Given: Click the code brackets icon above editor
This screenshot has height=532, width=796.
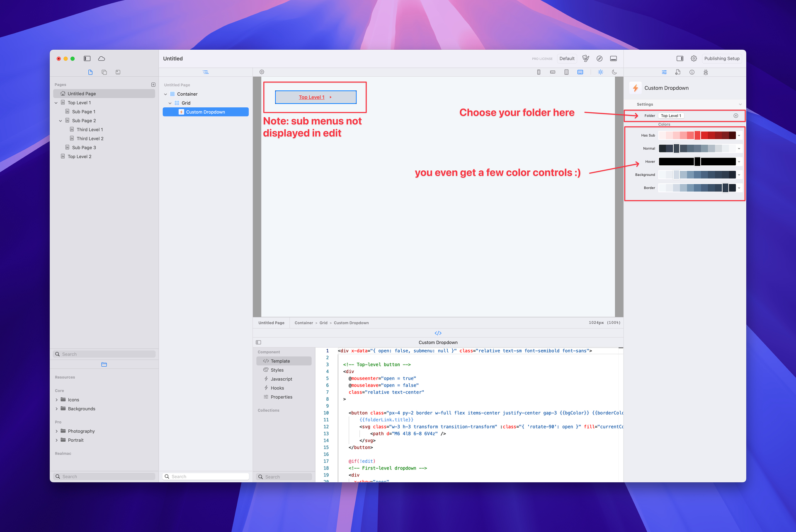Looking at the screenshot, I should 438,333.
